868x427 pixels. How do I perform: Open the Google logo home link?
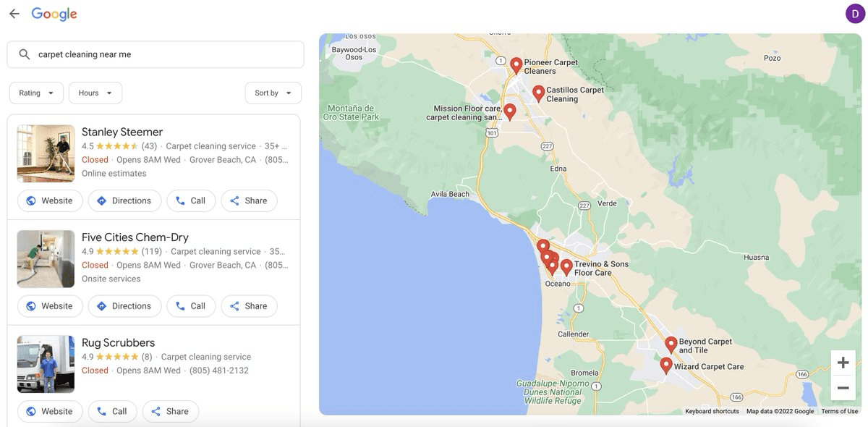pyautogui.click(x=54, y=14)
